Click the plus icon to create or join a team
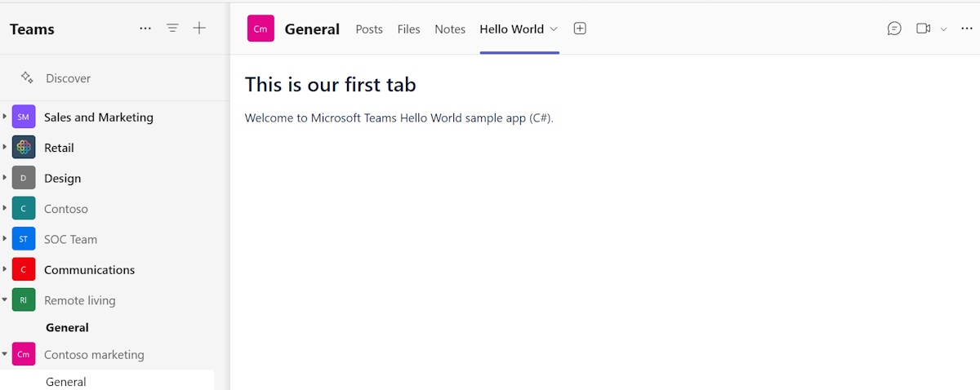Screen dimensions: 980x390 199,29
